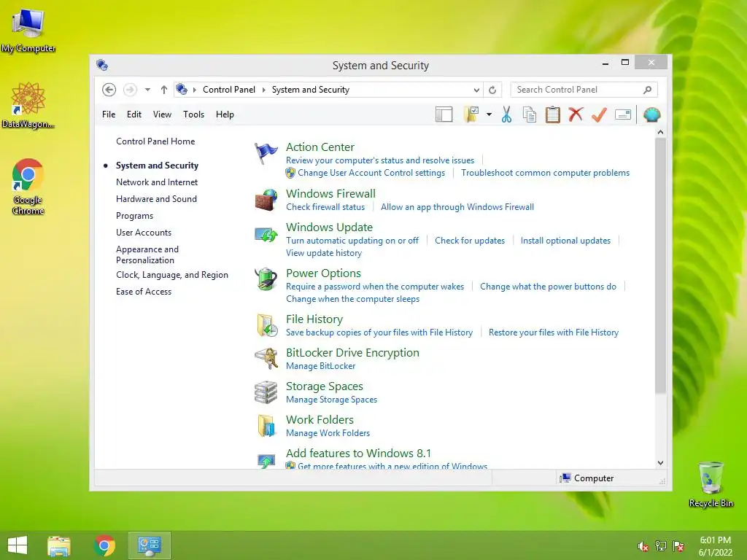Click the Work Folders icon
Image resolution: width=747 pixels, height=560 pixels.
pos(266,426)
